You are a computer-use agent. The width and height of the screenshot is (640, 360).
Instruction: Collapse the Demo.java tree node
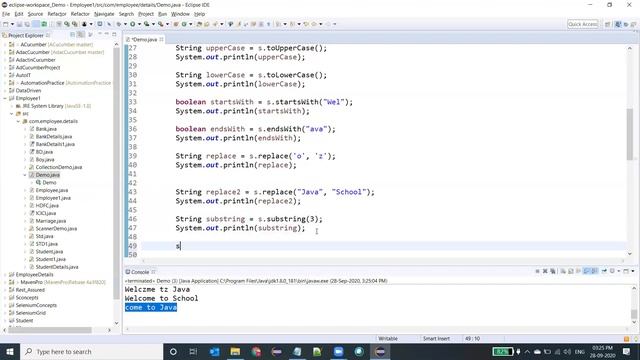(x=25, y=175)
